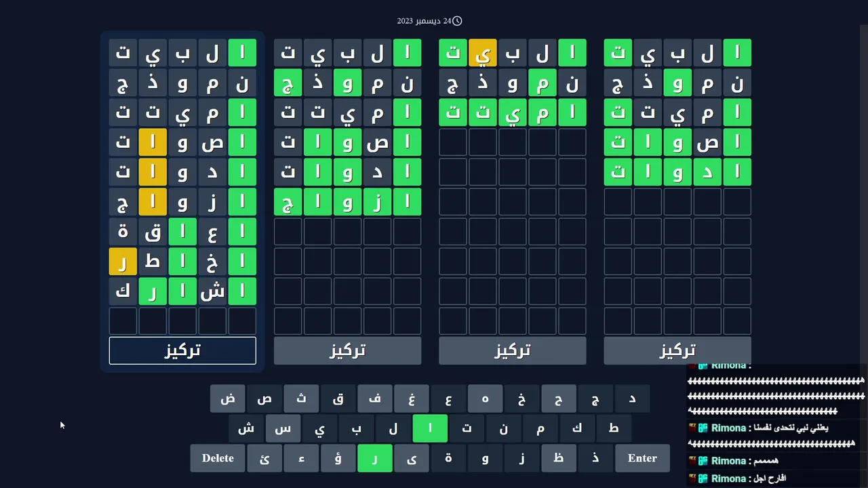Select تركيز under the board with three guesses
The height and width of the screenshot is (488, 868).
pos(512,350)
